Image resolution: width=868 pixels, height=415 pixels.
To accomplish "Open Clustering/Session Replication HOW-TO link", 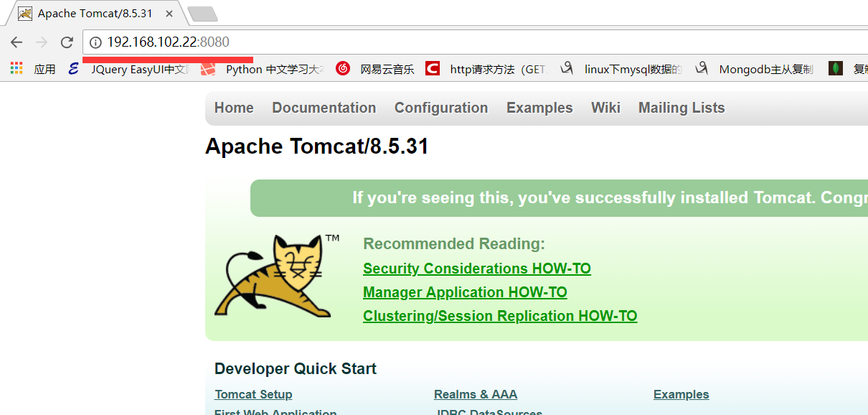I will 500,316.
